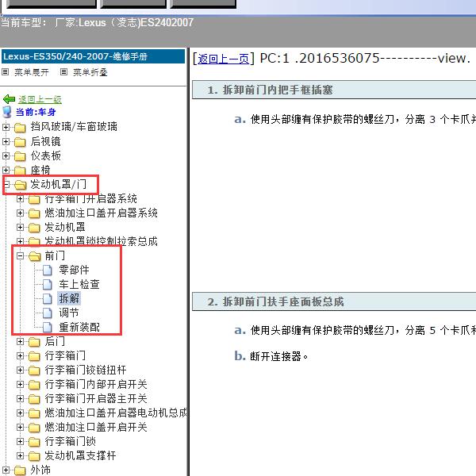
Task: Click the 后视镜 folder icon
Action: pyautogui.click(x=20, y=142)
